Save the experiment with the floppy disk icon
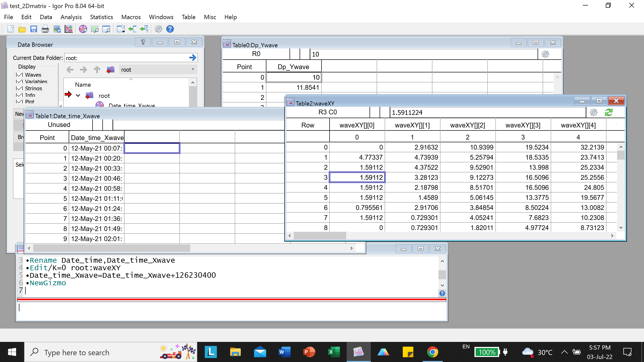644x362 pixels. [x=34, y=29]
